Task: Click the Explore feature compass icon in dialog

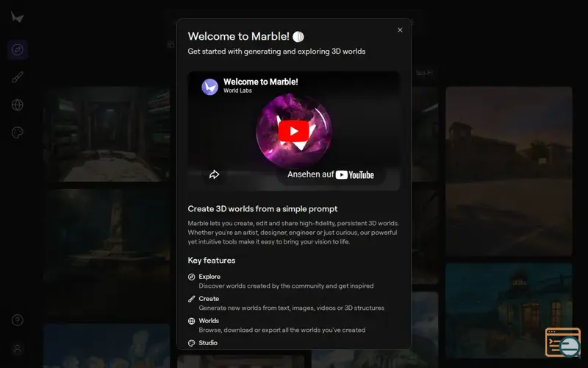Action: (x=191, y=277)
